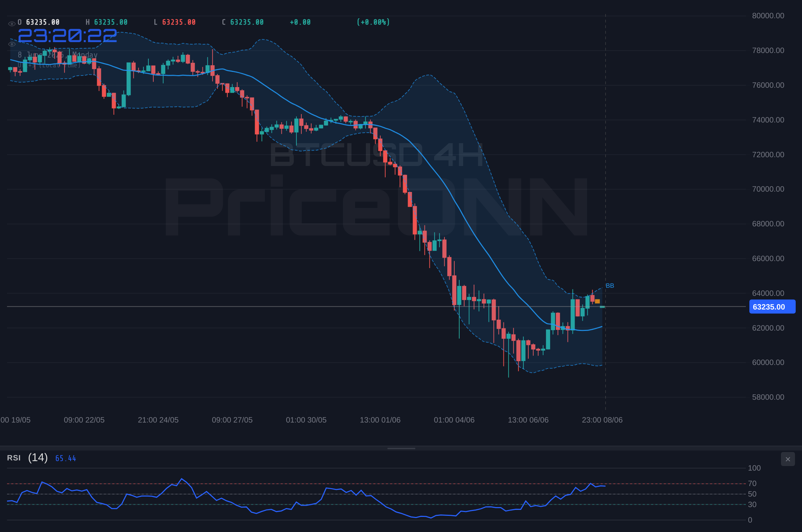
Task: Click the 58000.00 price axis label
Action: pyautogui.click(x=768, y=397)
